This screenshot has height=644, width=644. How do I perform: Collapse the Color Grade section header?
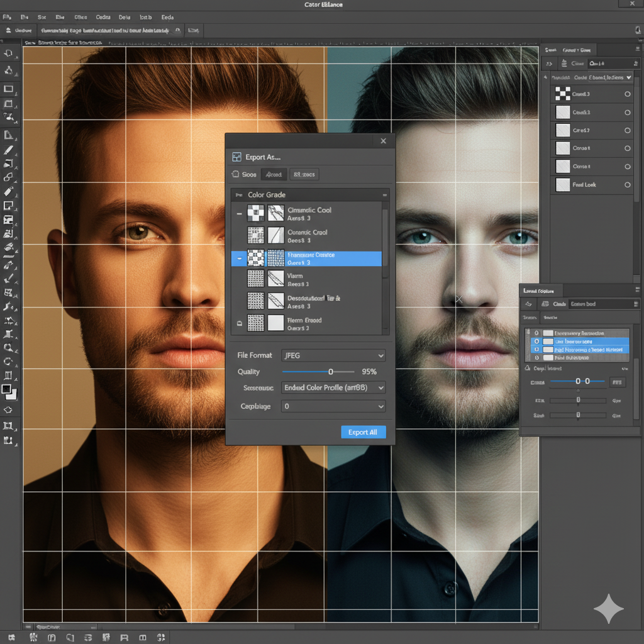[x=384, y=195]
